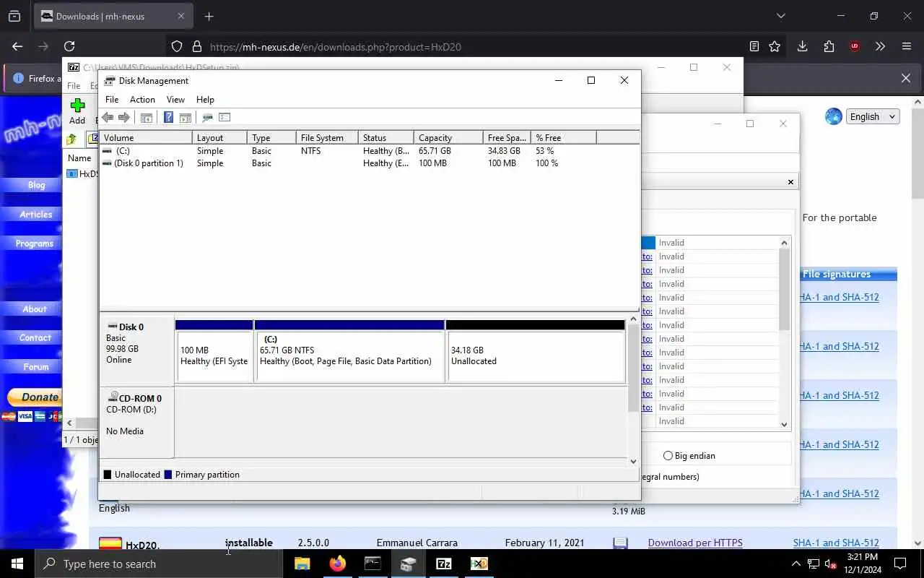Open File Explorer from the taskbar
This screenshot has width=924, height=578.
302,564
